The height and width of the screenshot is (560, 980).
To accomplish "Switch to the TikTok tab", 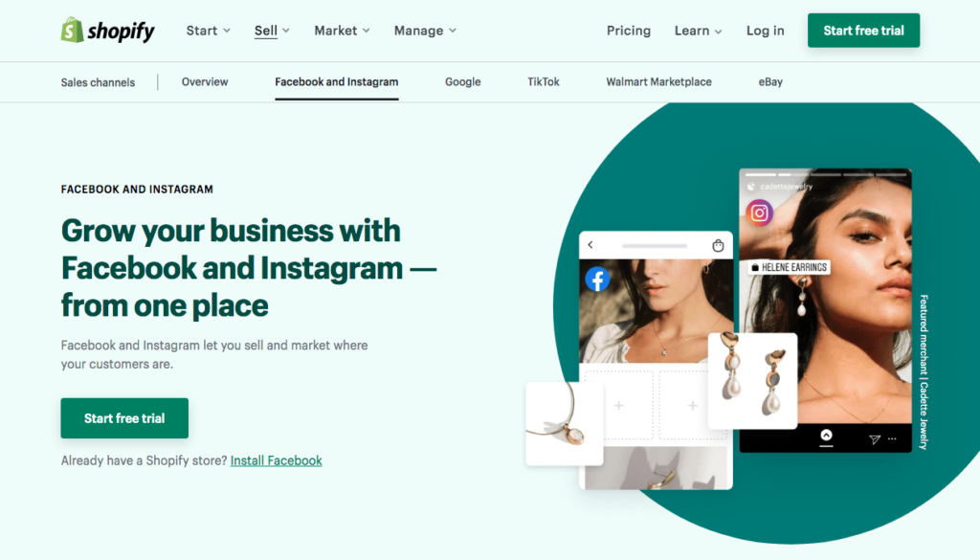I will click(x=544, y=82).
